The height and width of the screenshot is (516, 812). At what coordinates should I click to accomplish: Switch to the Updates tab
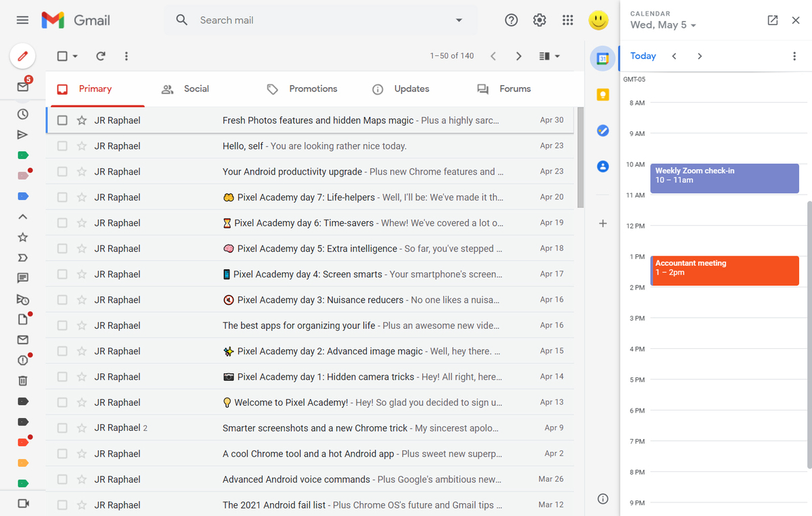click(411, 89)
